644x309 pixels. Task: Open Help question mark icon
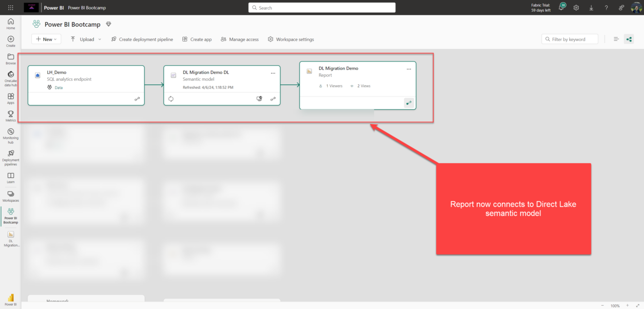click(x=606, y=8)
